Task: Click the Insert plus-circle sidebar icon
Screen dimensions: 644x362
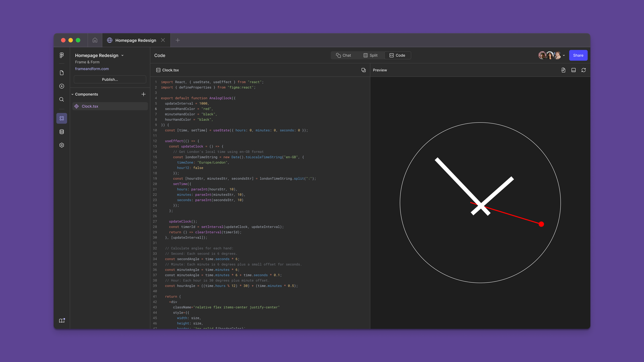Action: tap(62, 86)
